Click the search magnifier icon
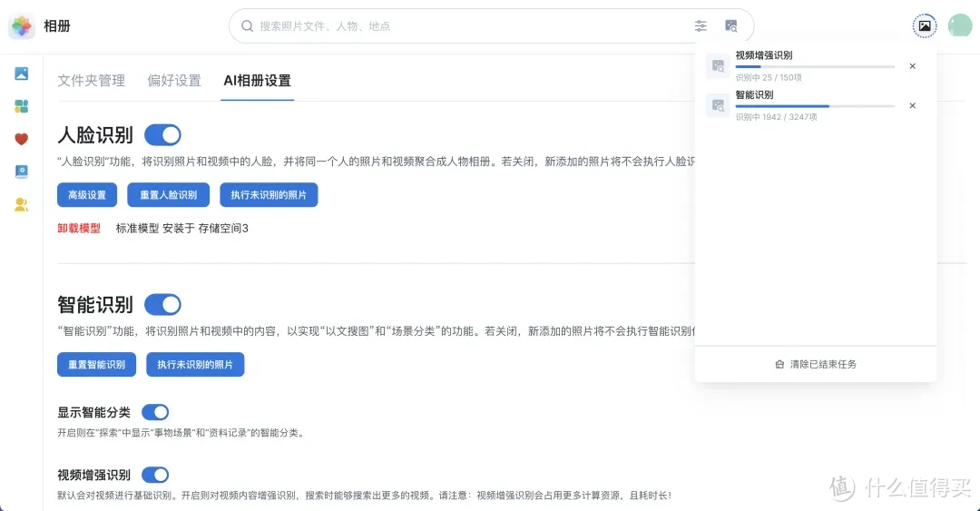The height and width of the screenshot is (511, 980). [247, 26]
